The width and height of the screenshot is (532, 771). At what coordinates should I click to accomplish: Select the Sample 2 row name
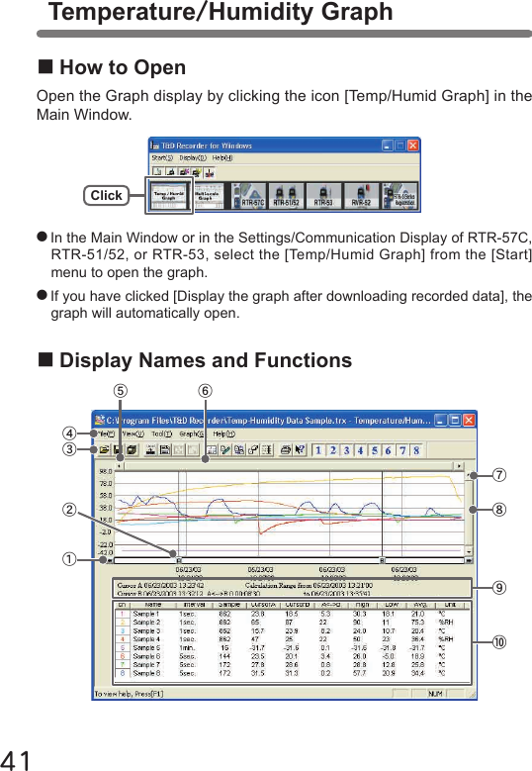146,623
